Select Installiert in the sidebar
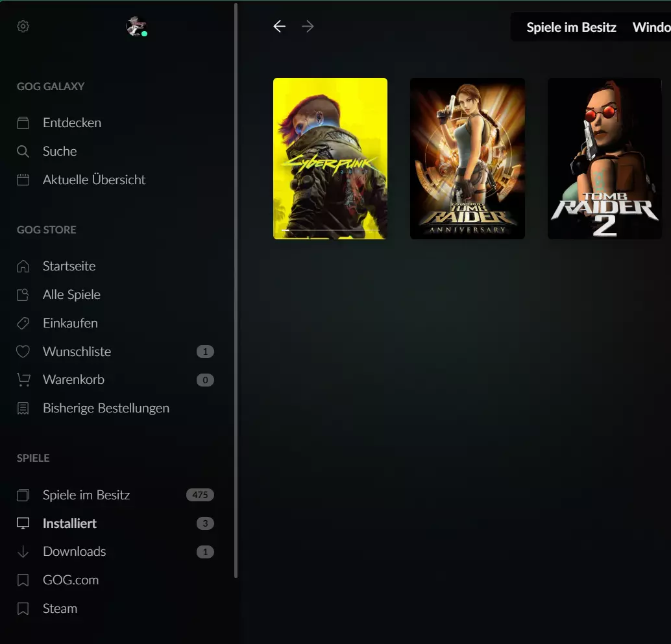 tap(69, 523)
